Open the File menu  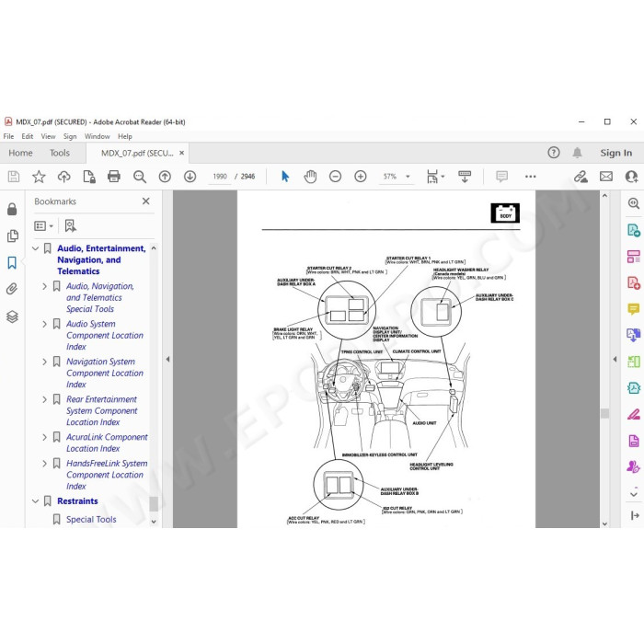tap(8, 136)
